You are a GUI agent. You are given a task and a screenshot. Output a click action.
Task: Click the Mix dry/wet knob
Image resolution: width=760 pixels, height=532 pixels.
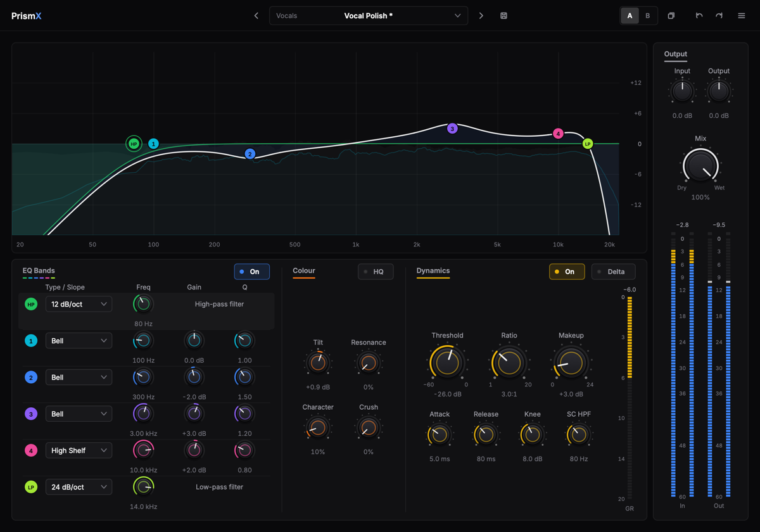tap(700, 166)
